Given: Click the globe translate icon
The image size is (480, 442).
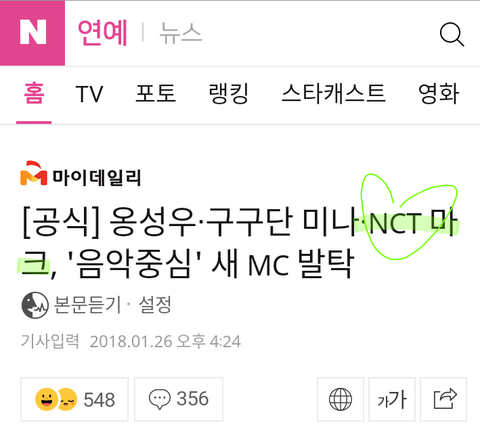Looking at the screenshot, I should pyautogui.click(x=340, y=399).
